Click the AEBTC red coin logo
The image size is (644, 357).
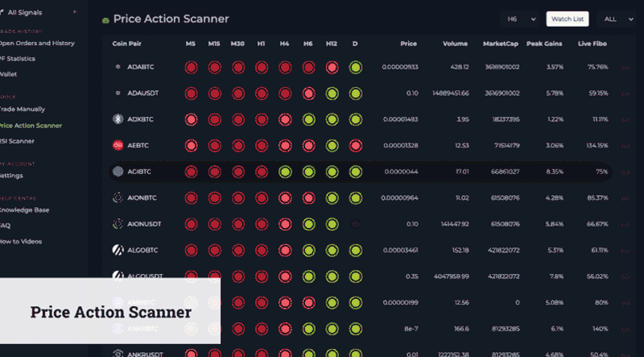(x=118, y=145)
